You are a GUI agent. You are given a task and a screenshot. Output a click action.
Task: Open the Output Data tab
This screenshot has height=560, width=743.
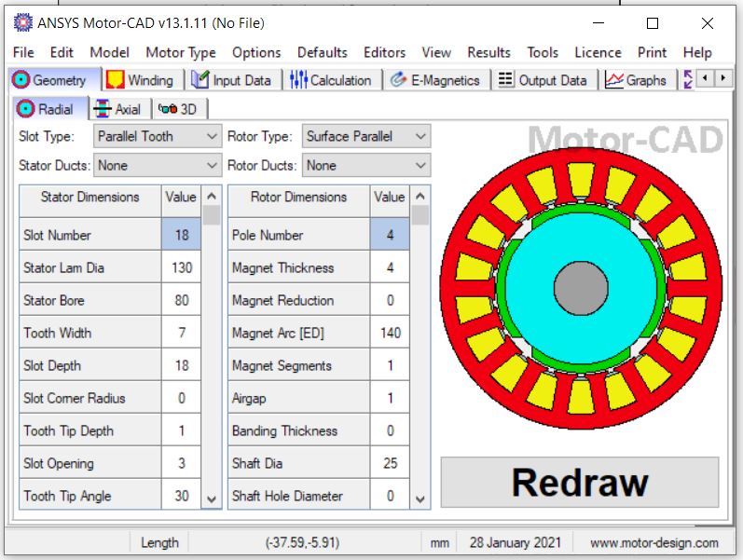click(544, 80)
